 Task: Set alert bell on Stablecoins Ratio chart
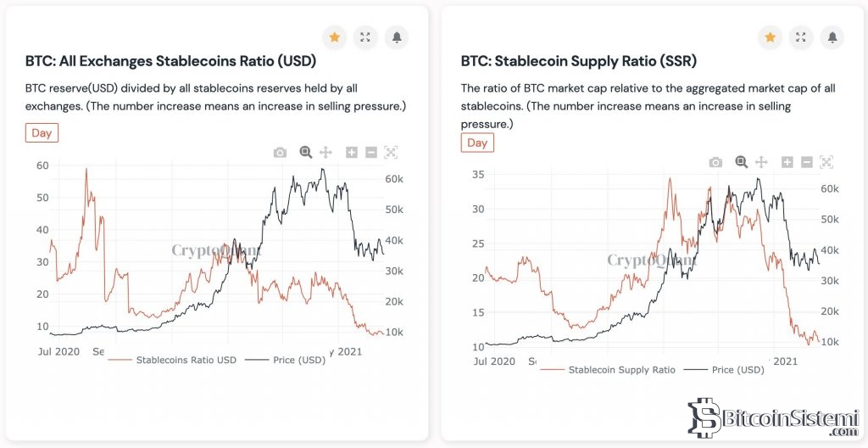396,37
